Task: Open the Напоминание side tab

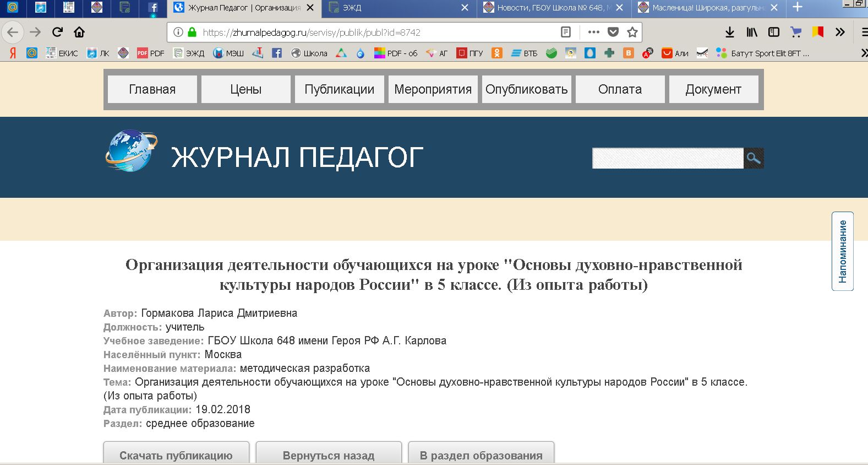Action: [842, 251]
